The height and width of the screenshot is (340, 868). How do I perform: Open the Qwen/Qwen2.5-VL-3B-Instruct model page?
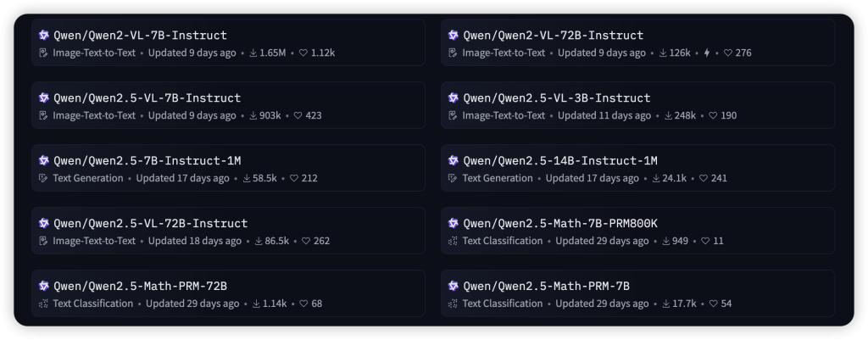[x=557, y=98]
